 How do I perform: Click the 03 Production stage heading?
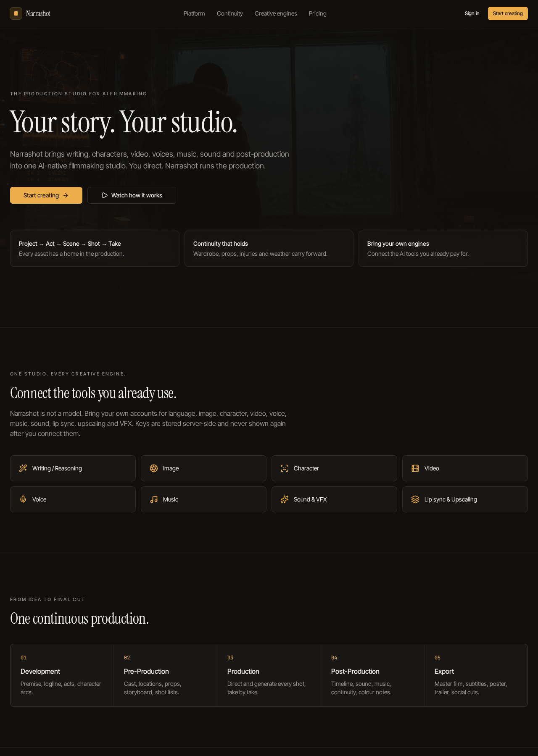(243, 671)
